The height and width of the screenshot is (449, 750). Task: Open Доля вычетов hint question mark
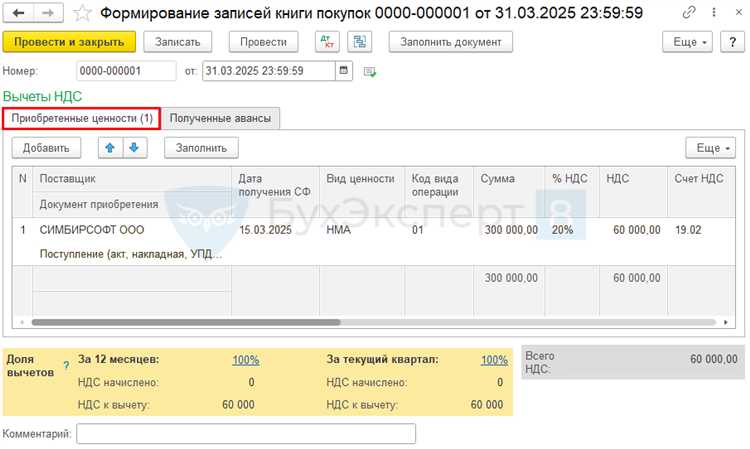pyautogui.click(x=66, y=365)
